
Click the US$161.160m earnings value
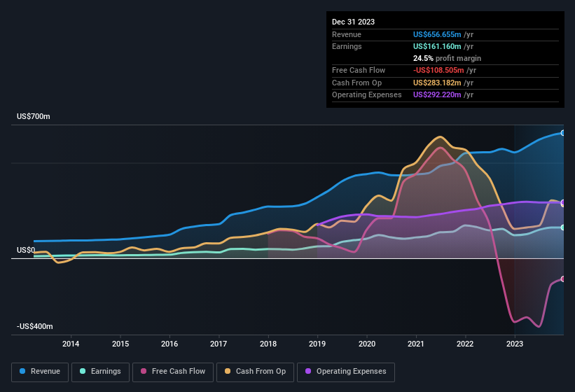pos(437,46)
